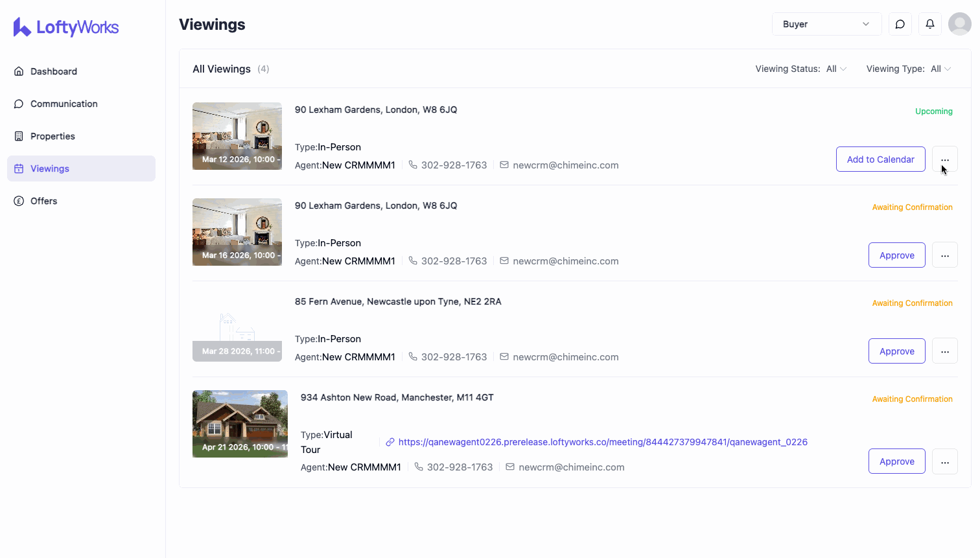
Task: Open the user profile avatar
Action: point(959,24)
